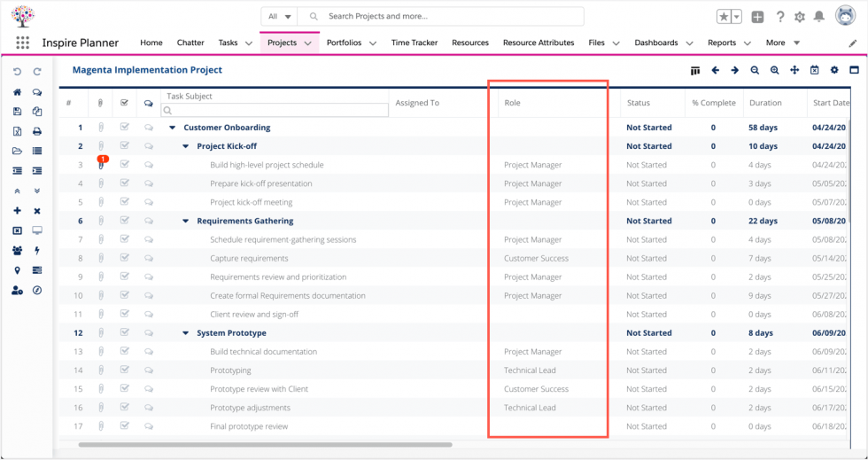Zoom out with the minus magnifier icon
Image resolution: width=868 pixels, height=460 pixels.
(x=755, y=70)
